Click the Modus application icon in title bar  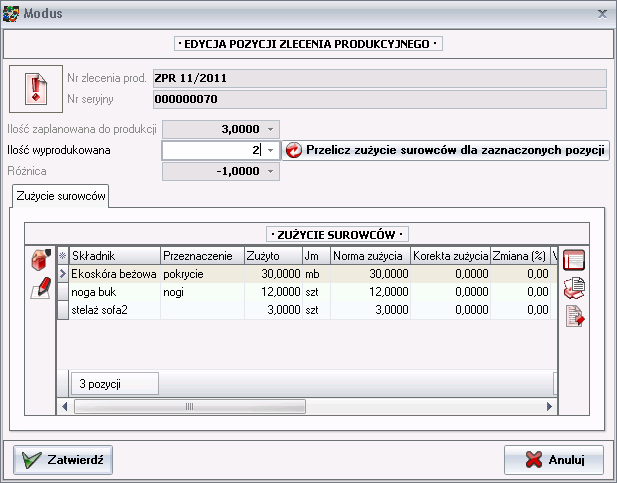coord(11,13)
